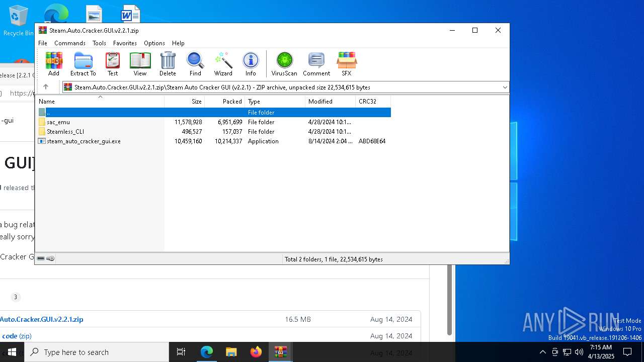Click WinRAR taskbar button
The height and width of the screenshot is (362, 644).
(280, 352)
